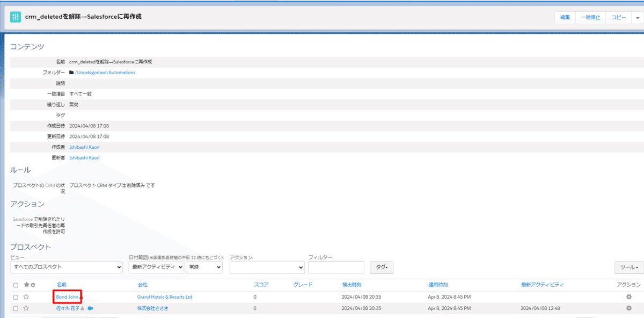Open the タグ dropdown button
Image resolution: width=644 pixels, height=318 pixels.
(382, 267)
